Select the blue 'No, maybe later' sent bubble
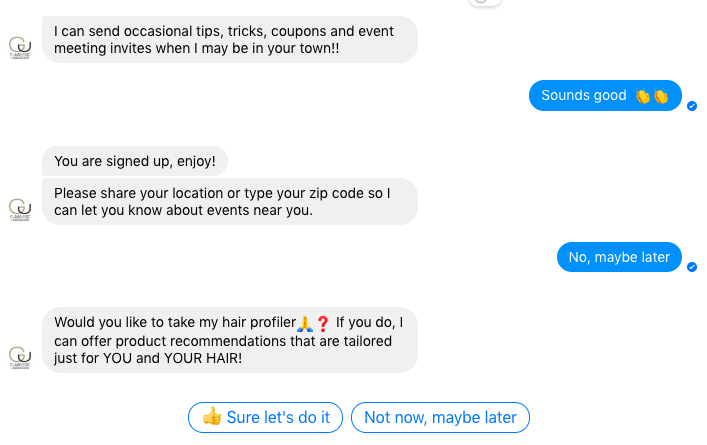707x445 pixels. 619,257
